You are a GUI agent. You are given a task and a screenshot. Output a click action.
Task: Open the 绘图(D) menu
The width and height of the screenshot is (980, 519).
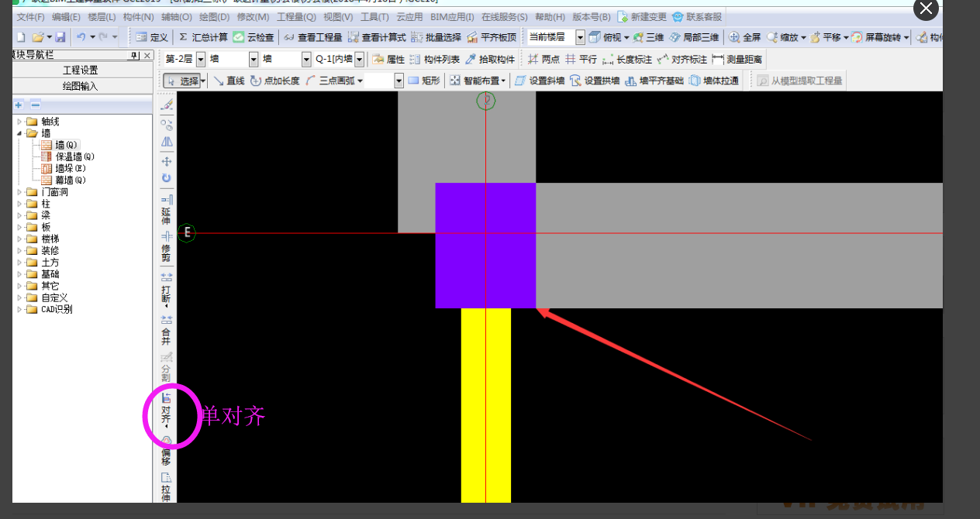(214, 16)
